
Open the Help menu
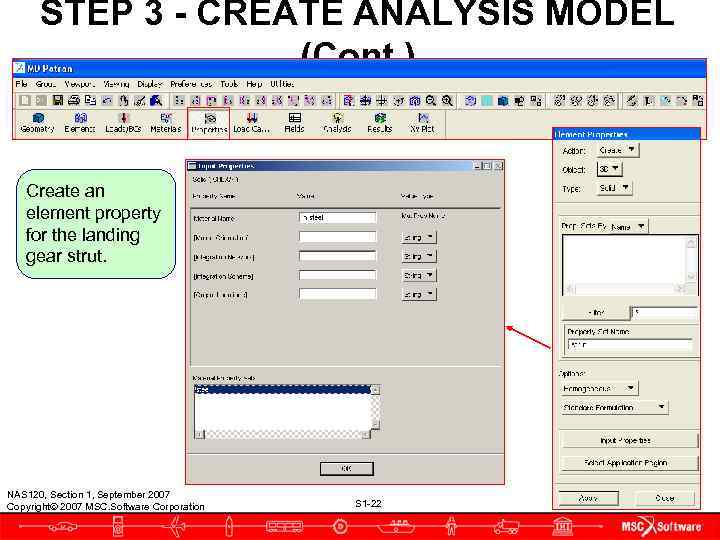pos(254,84)
